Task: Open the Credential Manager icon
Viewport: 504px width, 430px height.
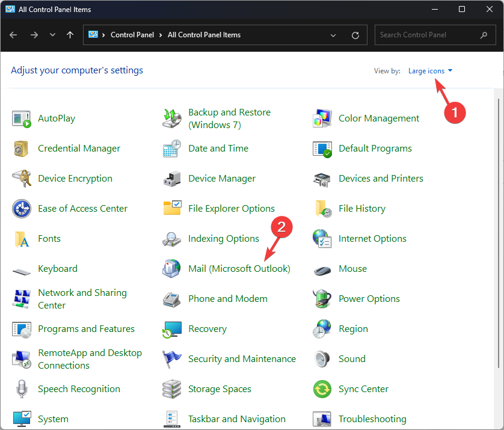Action: pyautogui.click(x=22, y=149)
